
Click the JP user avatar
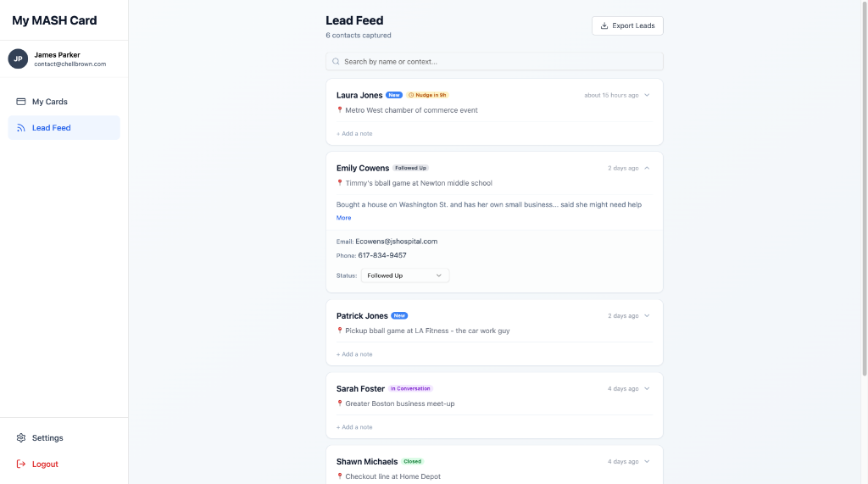[x=18, y=58]
